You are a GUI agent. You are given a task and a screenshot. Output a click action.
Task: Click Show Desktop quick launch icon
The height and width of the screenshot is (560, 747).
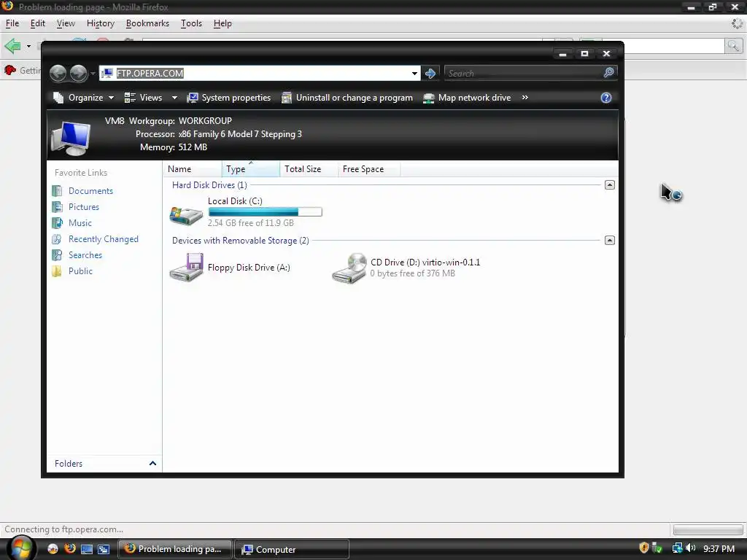(x=87, y=549)
